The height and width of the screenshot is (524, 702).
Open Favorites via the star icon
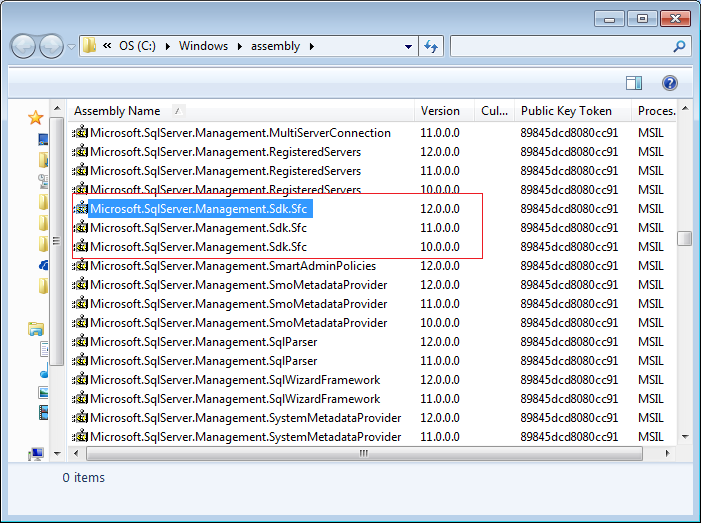35,118
